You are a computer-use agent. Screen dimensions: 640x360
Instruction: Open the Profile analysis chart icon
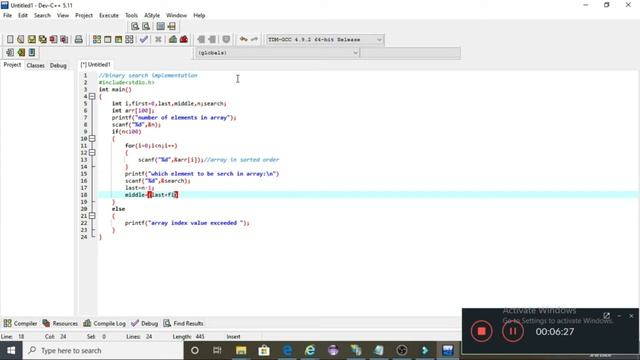point(173,40)
